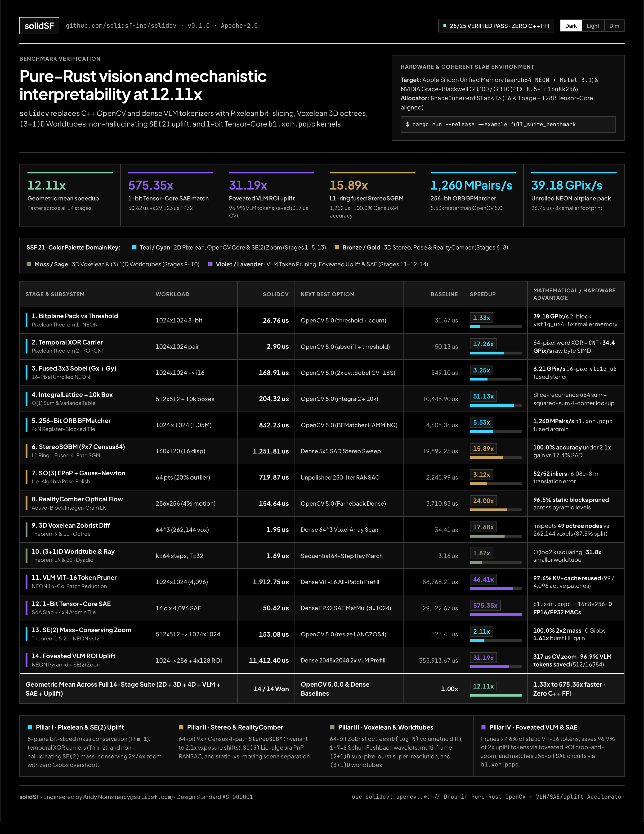Switch theme to Dim
Image resolution: width=644 pixels, height=834 pixels.
pos(614,26)
